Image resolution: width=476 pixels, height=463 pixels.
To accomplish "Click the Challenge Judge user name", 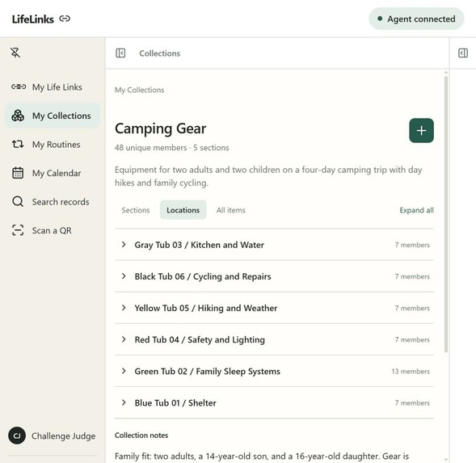I will [64, 436].
